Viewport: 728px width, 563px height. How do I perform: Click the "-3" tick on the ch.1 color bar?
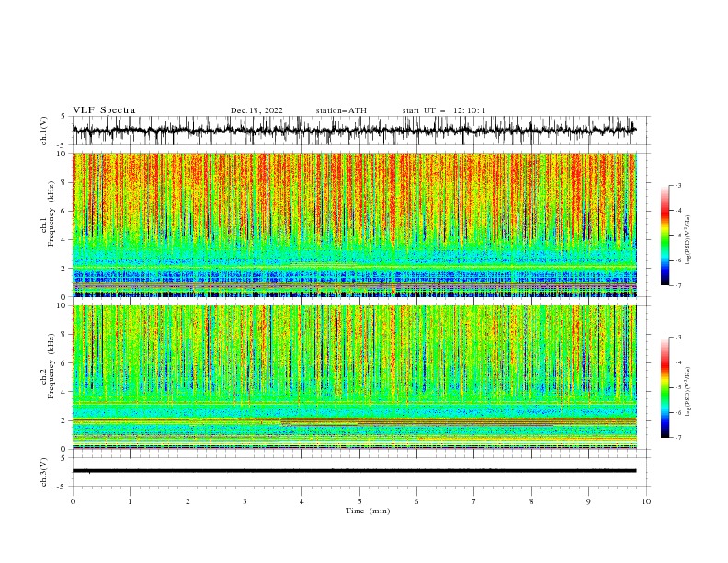(677, 185)
